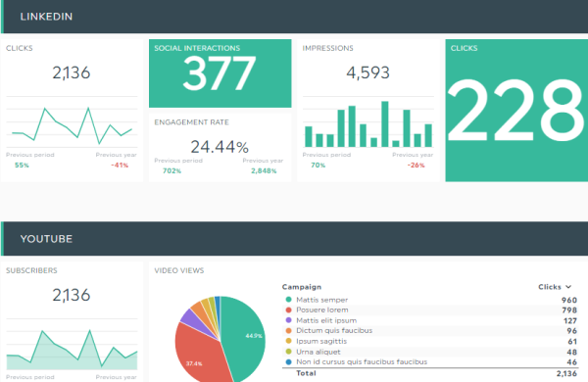Click the Total row label

306,373
